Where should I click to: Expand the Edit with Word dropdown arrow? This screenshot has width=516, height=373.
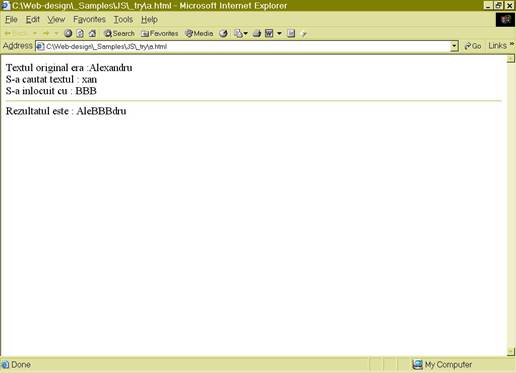[x=279, y=33]
